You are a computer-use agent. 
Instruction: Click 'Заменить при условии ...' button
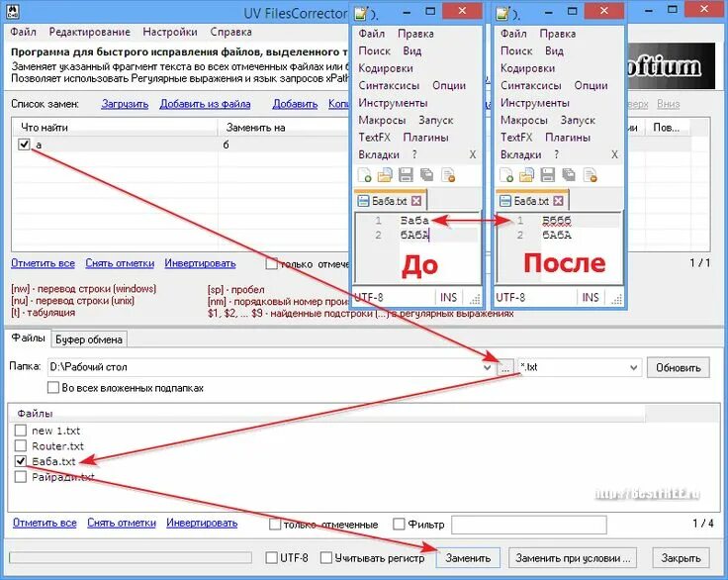click(x=573, y=557)
